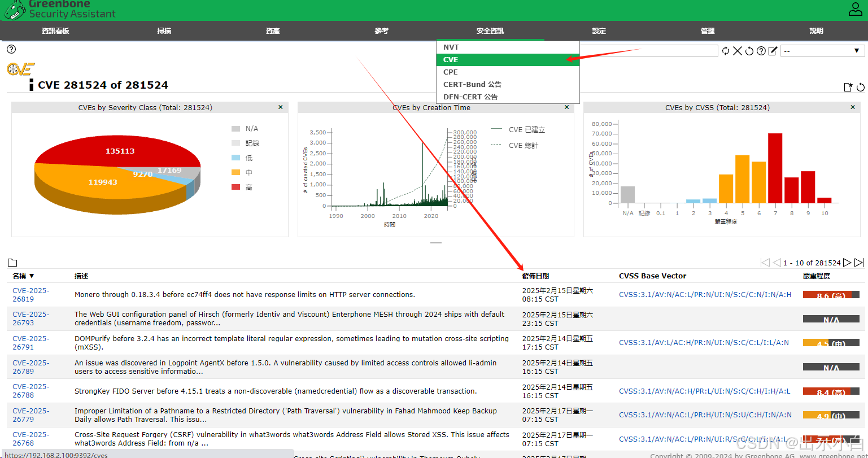Click the 4.5 (中) severity bar

pyautogui.click(x=831, y=343)
